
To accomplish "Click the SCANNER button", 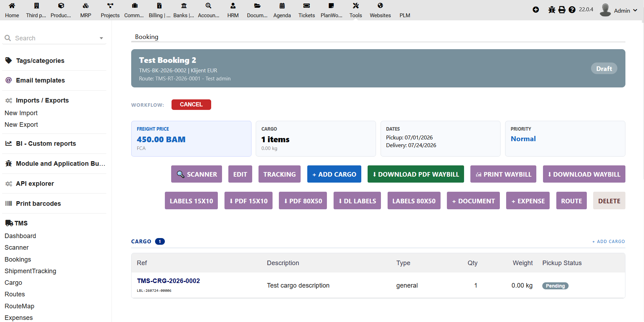I will [196, 174].
